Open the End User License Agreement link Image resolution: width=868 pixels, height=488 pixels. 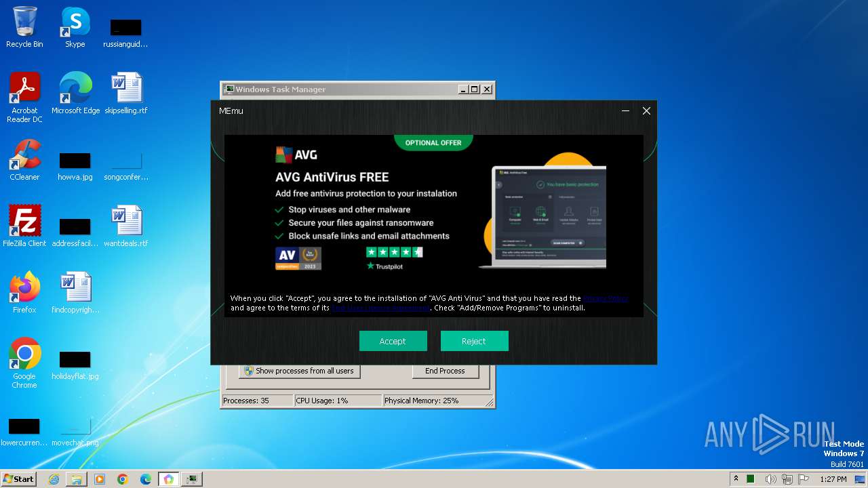coord(380,308)
